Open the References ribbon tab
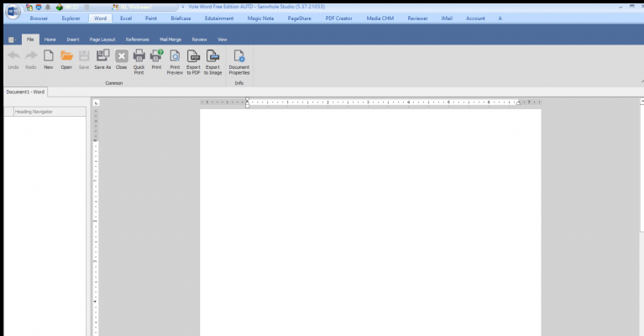644x336 pixels. click(x=137, y=39)
